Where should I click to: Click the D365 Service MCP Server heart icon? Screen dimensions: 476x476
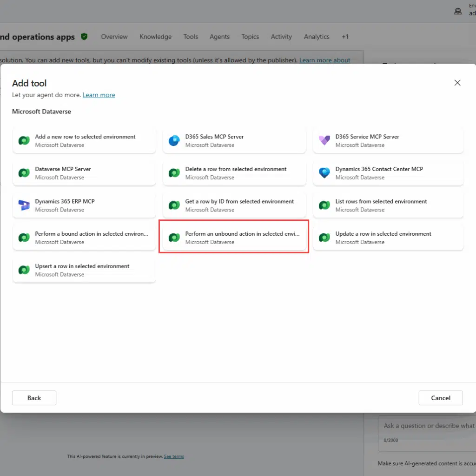324,140
